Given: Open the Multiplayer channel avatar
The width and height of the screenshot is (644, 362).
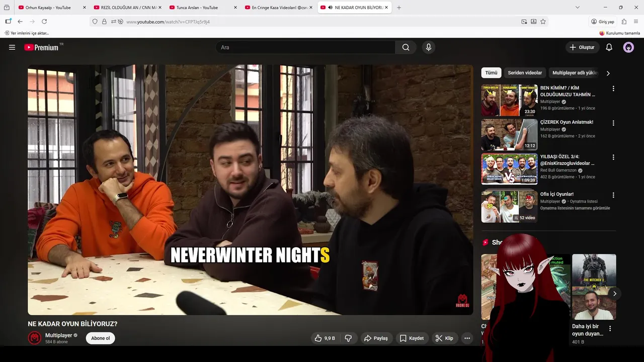Looking at the screenshot, I should coord(34,338).
